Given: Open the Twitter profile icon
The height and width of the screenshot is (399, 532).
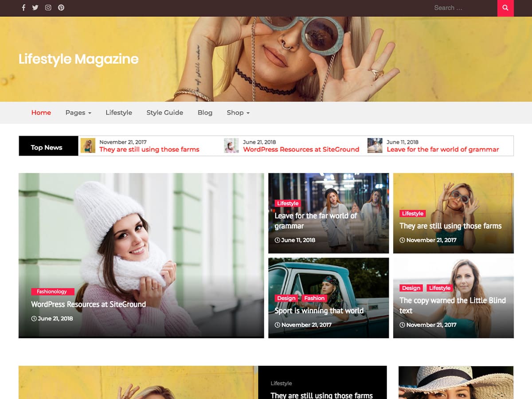Looking at the screenshot, I should [35, 8].
